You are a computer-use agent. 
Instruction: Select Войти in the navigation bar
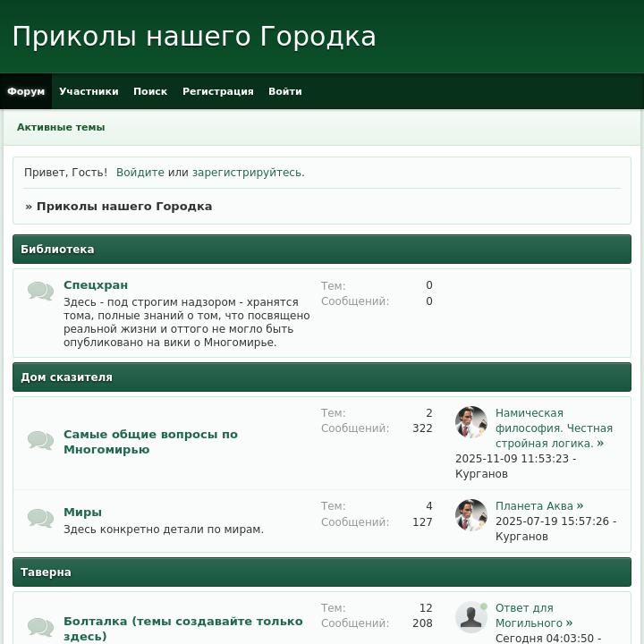(x=284, y=91)
